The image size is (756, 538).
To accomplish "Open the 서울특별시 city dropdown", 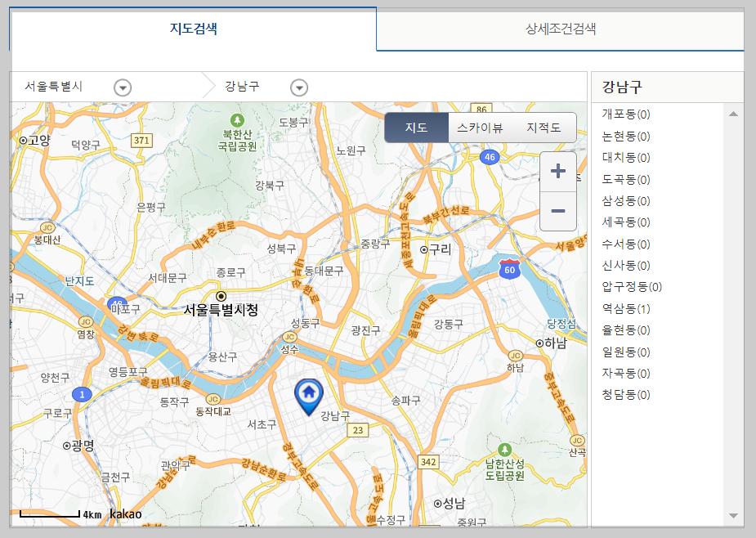I will (x=122, y=87).
